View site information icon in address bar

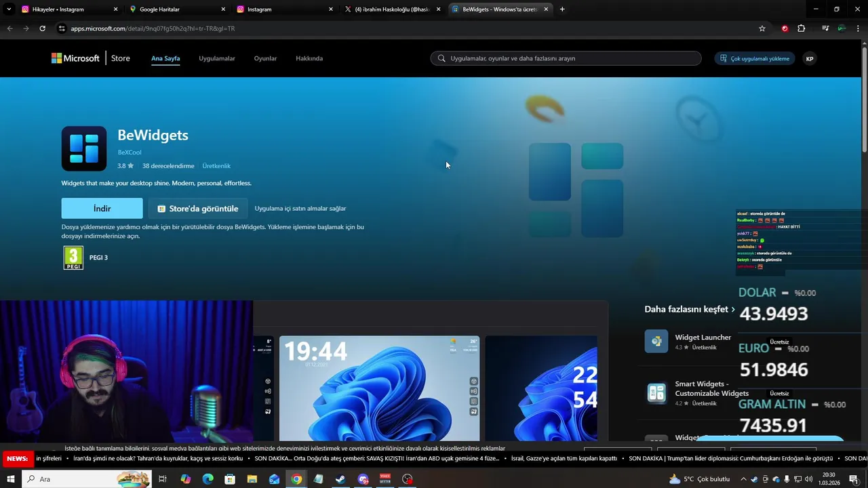(62, 28)
